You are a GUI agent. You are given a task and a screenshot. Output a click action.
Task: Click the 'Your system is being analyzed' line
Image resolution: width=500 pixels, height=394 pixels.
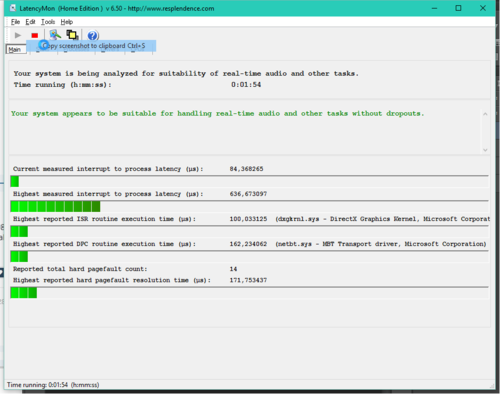(186, 74)
